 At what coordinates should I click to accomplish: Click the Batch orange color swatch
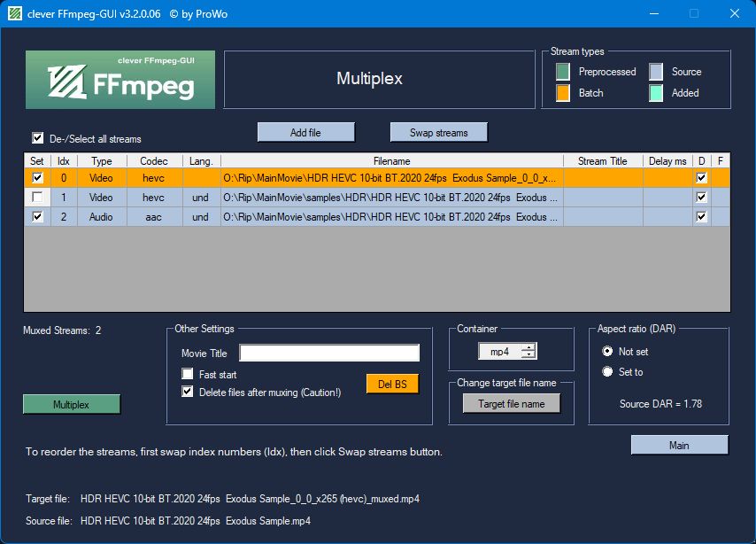click(x=562, y=93)
